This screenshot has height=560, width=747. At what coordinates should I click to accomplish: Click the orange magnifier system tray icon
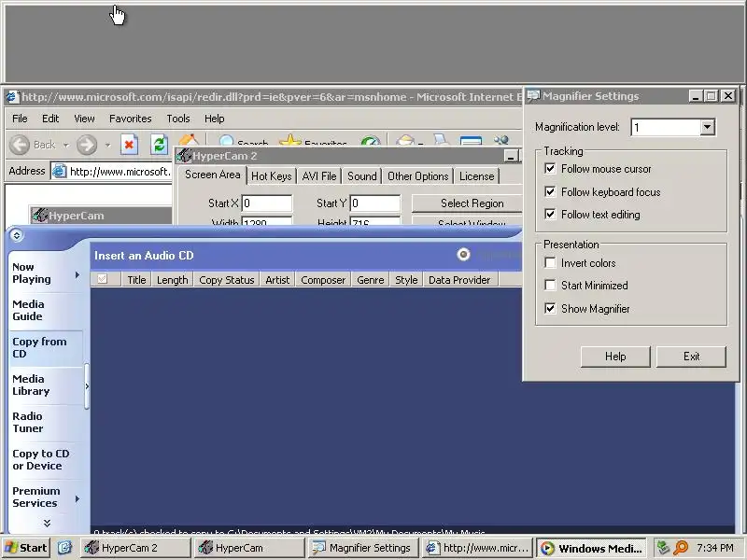[681, 548]
